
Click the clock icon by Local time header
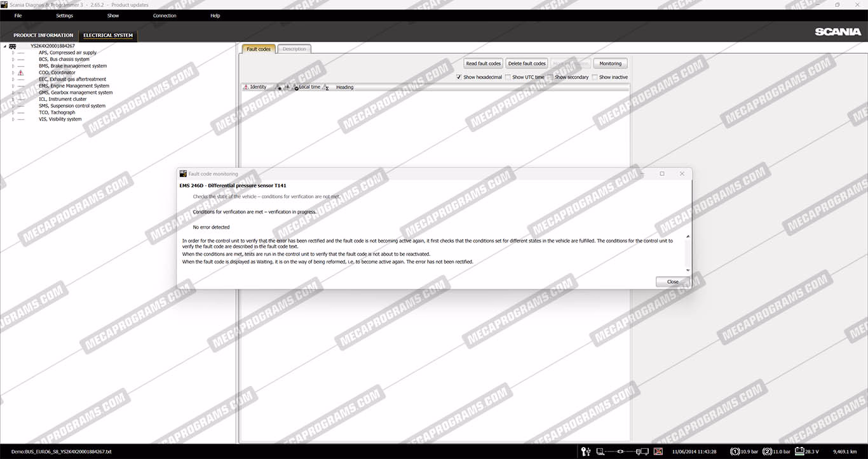296,88
